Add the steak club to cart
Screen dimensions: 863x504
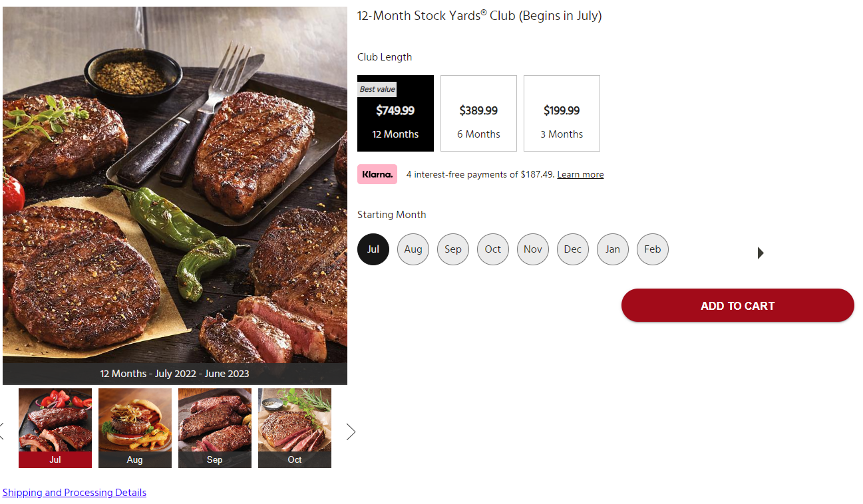[x=738, y=305]
